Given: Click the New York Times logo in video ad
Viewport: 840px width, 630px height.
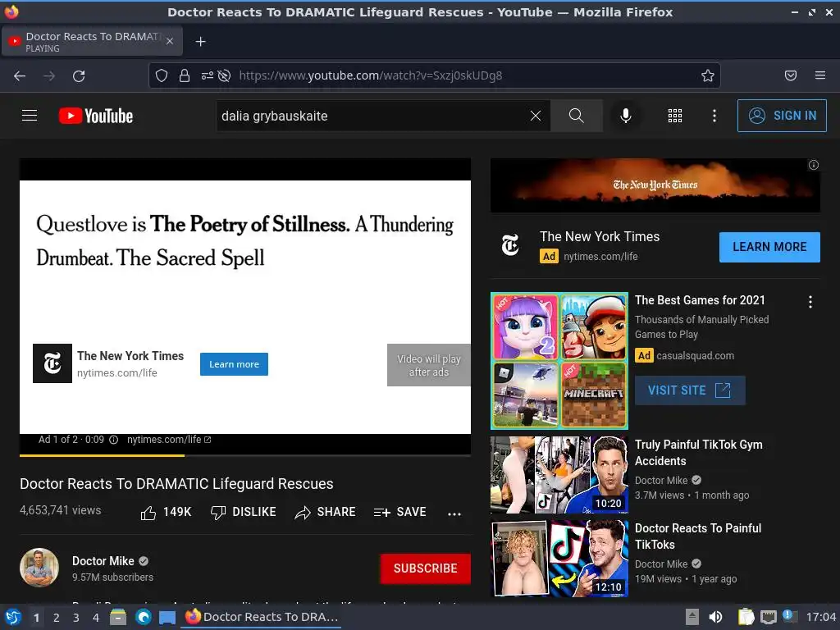Looking at the screenshot, I should (52, 363).
